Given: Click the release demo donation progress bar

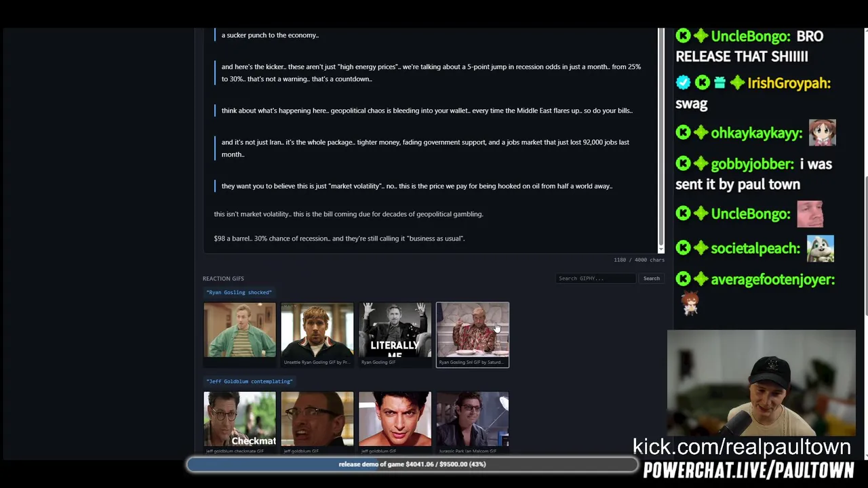Looking at the screenshot, I should point(412,464).
